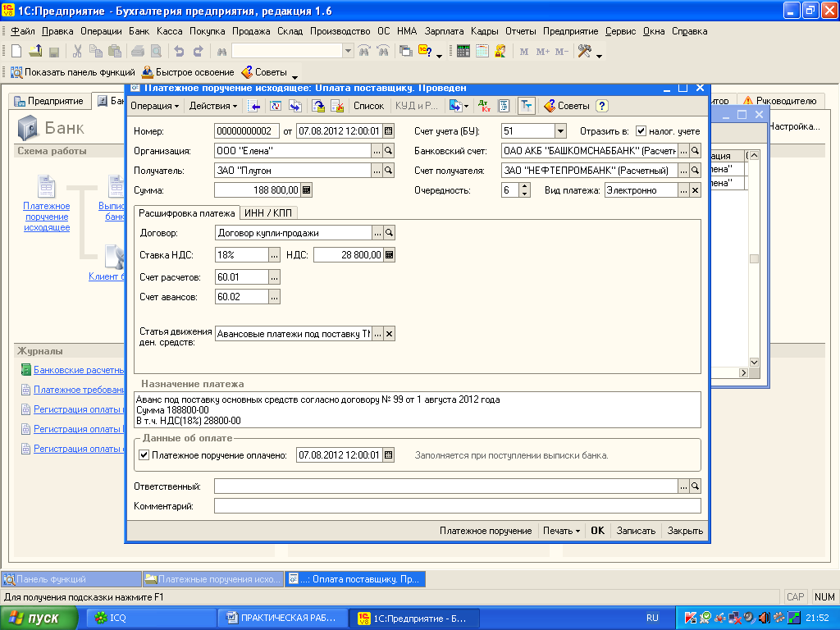Image resolution: width=840 pixels, height=630 pixels.
Task: Clear the Вид платежа field with X
Action: (x=695, y=190)
